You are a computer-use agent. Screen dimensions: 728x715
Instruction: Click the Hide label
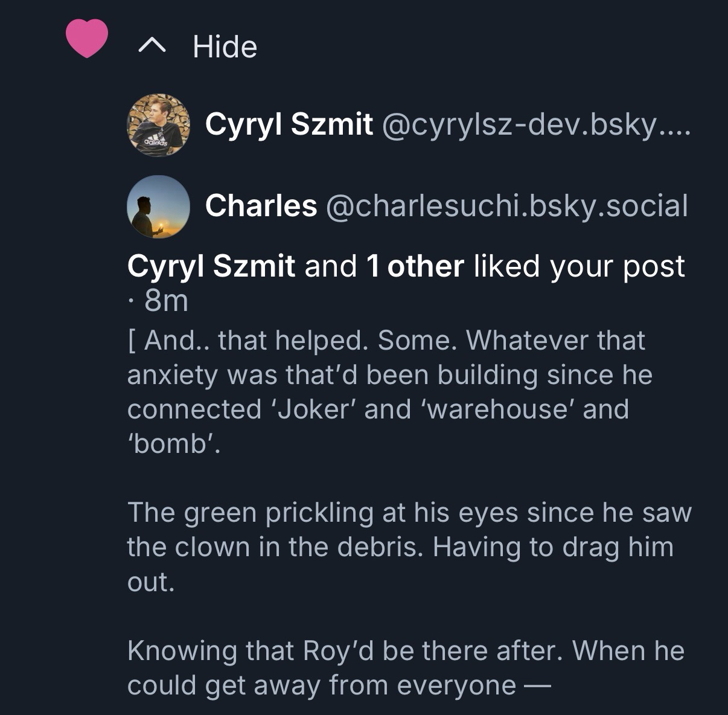tap(225, 46)
